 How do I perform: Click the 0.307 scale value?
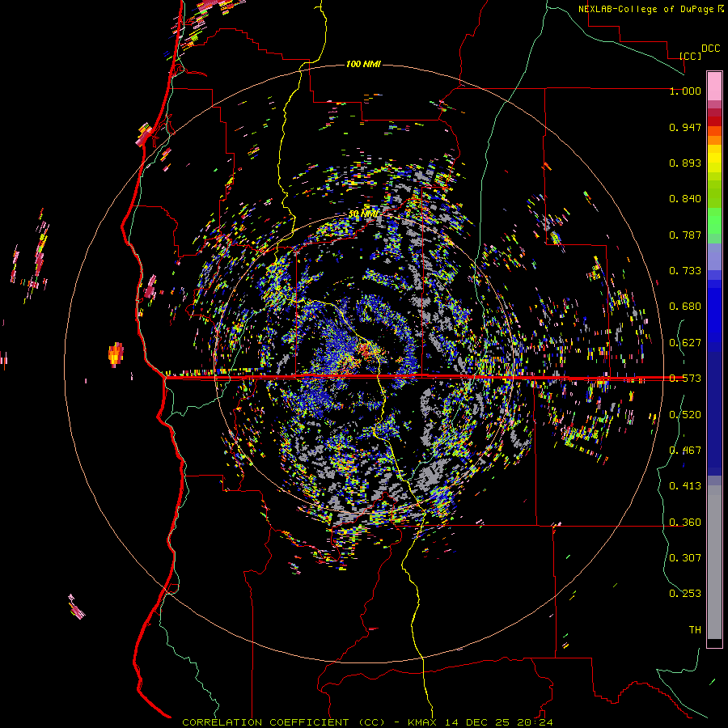click(685, 558)
